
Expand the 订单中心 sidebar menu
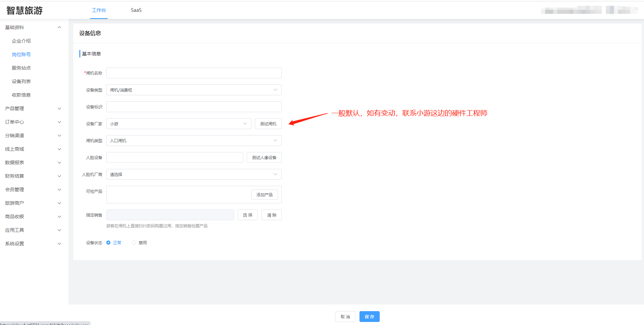(33, 122)
